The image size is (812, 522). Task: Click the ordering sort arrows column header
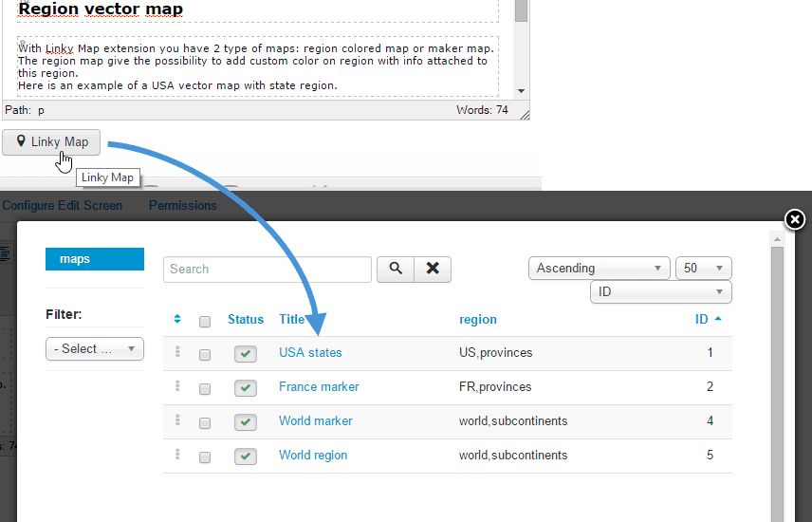[176, 320]
